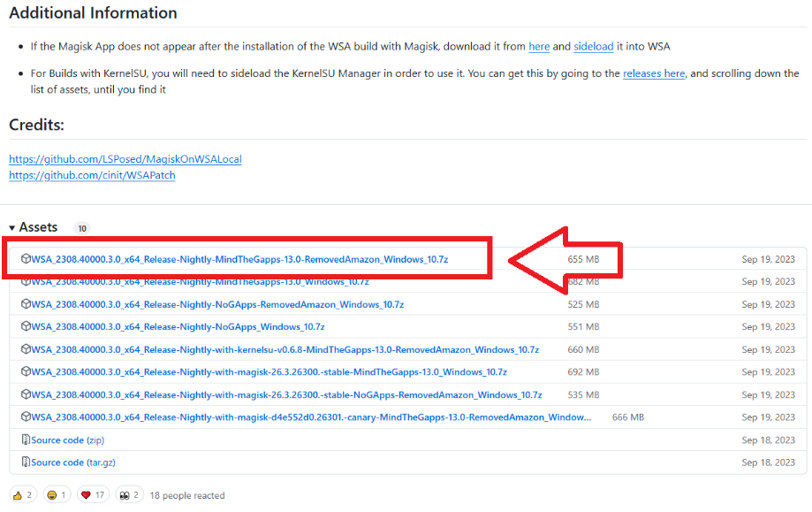812x512 pixels.
Task: Click package icon of NoGApps-RemovedAmazon asset
Action: point(26,304)
